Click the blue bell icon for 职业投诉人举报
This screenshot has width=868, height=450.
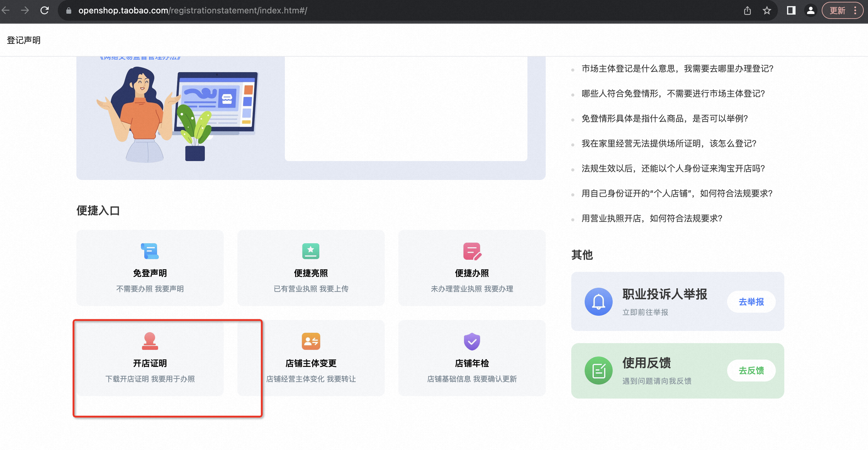(598, 302)
